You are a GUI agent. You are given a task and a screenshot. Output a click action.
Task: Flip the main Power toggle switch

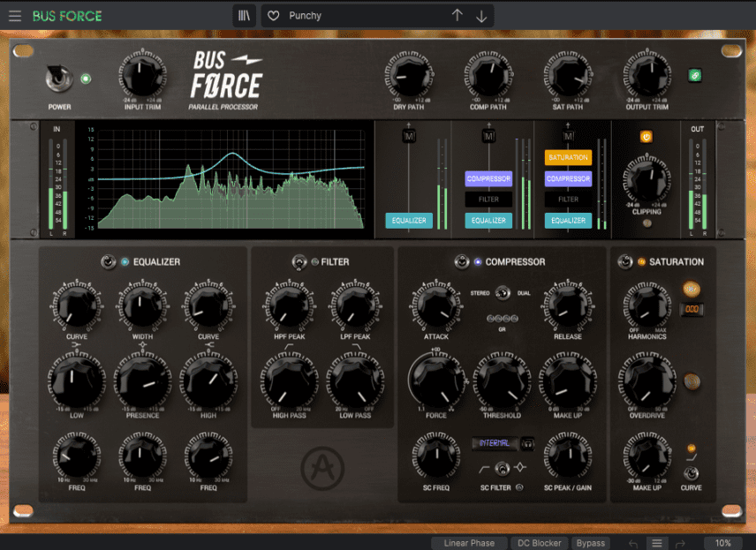click(x=58, y=79)
